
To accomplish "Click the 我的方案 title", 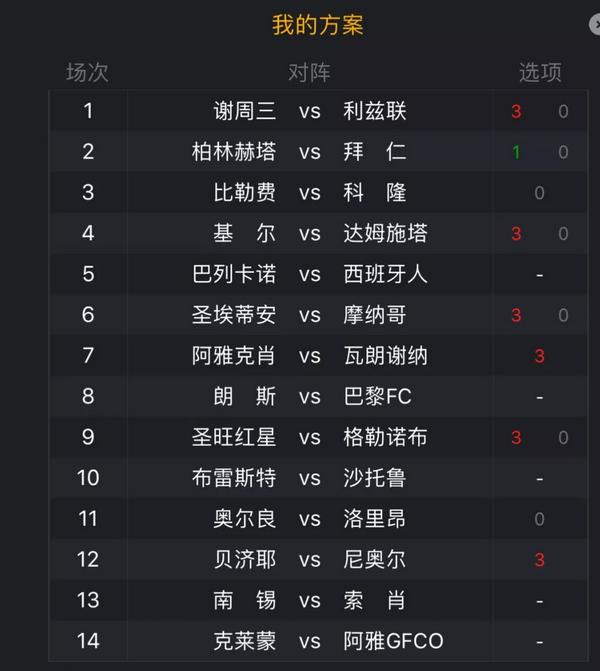I will (x=318, y=25).
